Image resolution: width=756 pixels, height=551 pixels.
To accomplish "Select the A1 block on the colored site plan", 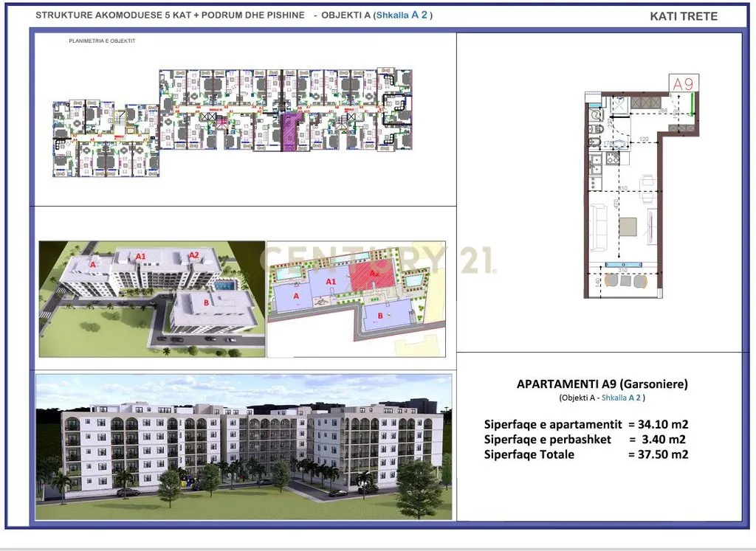I will (x=330, y=283).
